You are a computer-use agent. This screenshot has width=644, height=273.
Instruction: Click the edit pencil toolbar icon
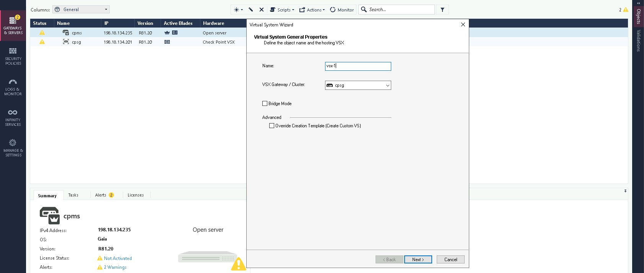251,10
